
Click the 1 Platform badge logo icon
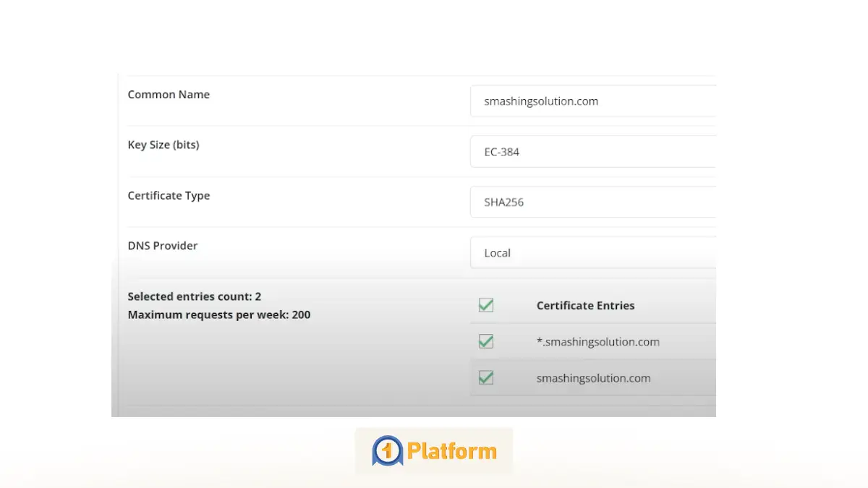tap(387, 450)
